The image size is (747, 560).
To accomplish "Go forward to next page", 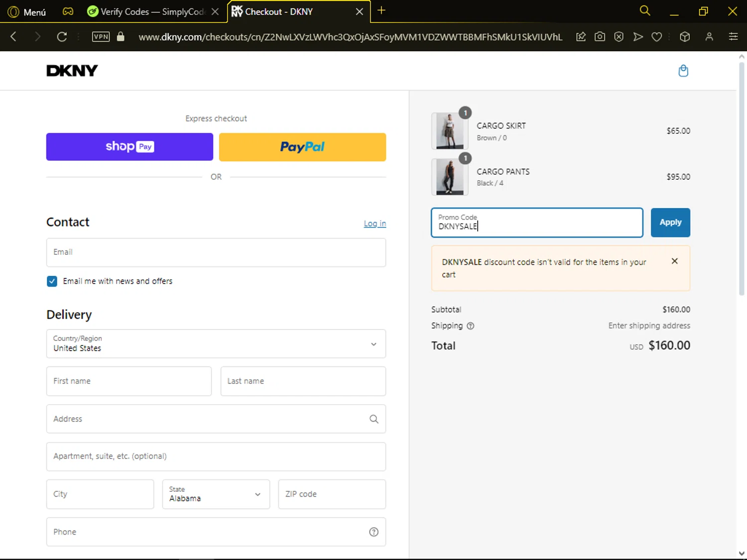I will [x=37, y=36].
